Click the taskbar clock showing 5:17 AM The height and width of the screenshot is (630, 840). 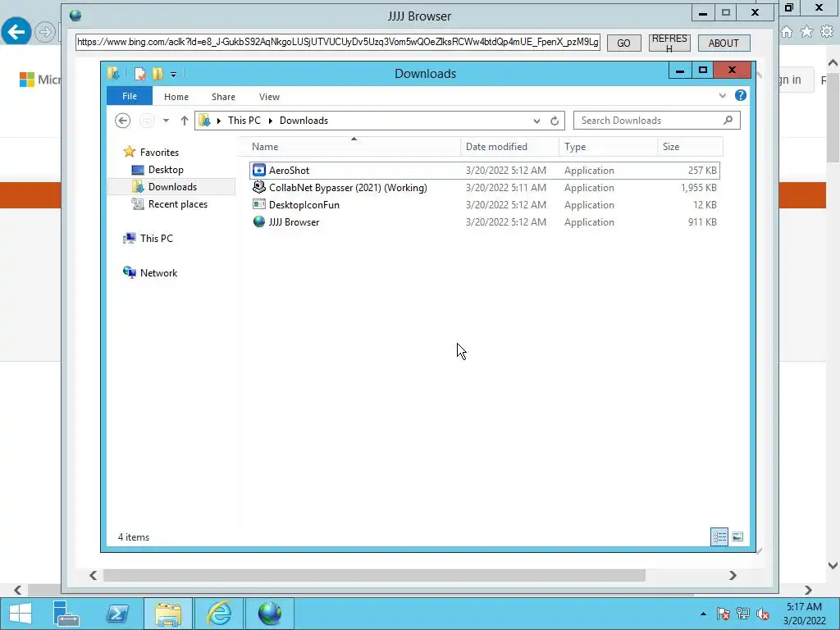pos(804,614)
